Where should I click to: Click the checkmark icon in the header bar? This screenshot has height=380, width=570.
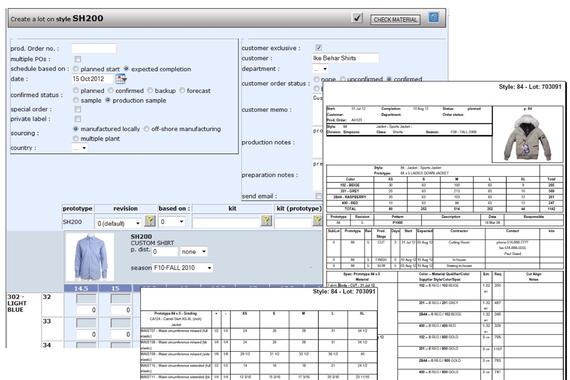pyautogui.click(x=357, y=17)
